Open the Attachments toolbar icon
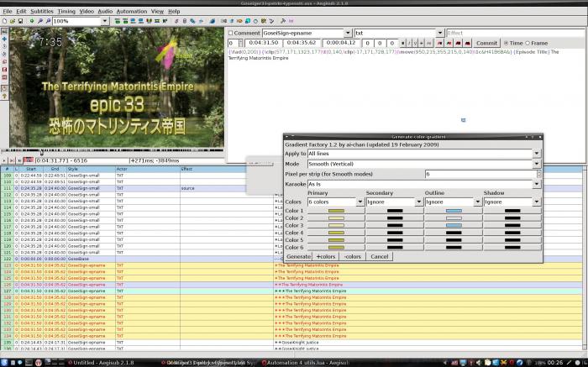The image size is (588, 367). (x=192, y=21)
